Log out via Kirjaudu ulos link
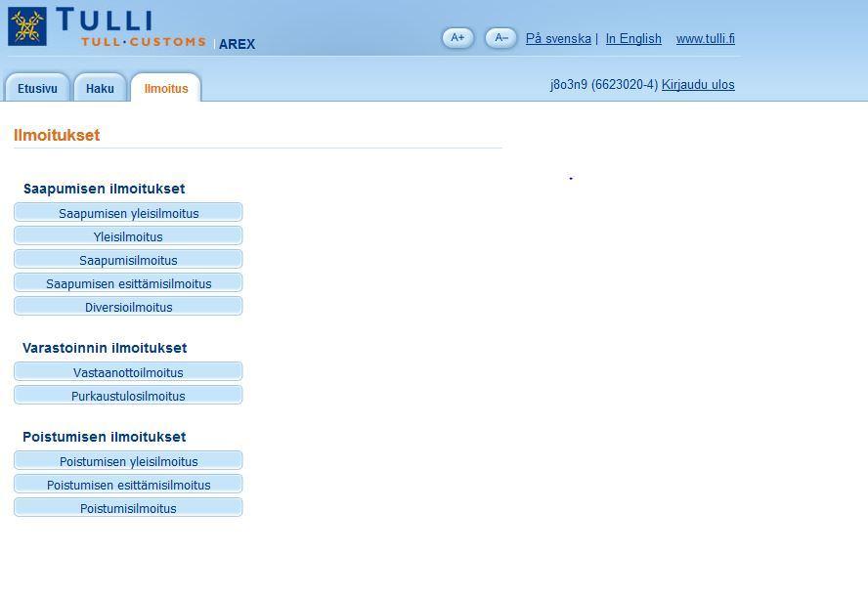 pos(698,85)
